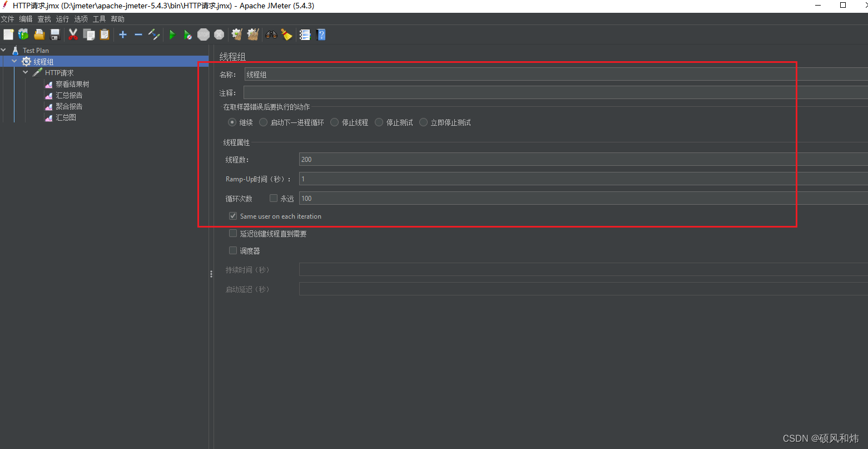Select the 继续 radio button
The height and width of the screenshot is (449, 868).
232,122
